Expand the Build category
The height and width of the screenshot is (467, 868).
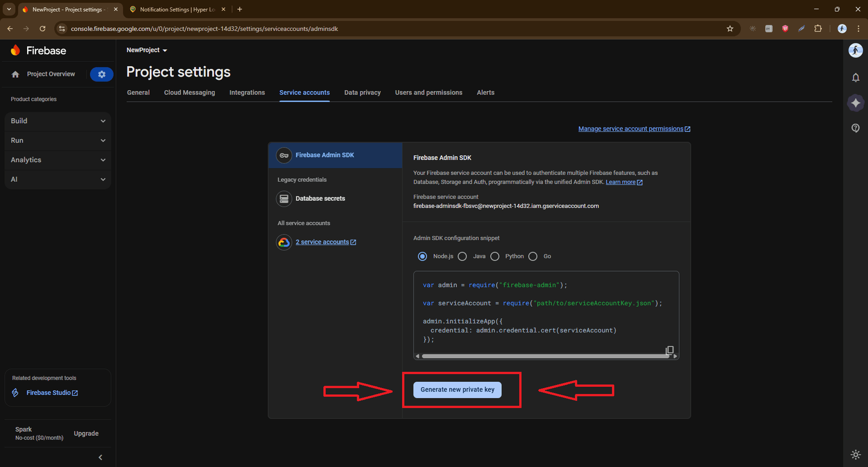click(58, 121)
